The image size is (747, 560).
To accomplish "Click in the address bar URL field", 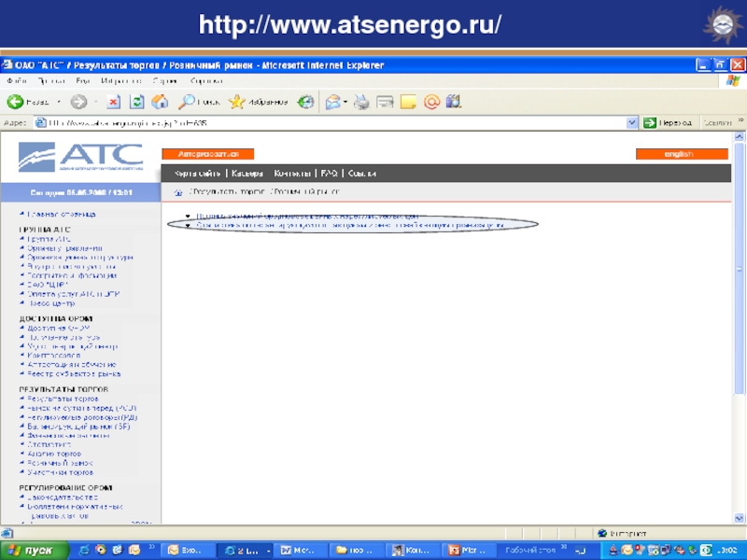I will pyautogui.click(x=327, y=122).
